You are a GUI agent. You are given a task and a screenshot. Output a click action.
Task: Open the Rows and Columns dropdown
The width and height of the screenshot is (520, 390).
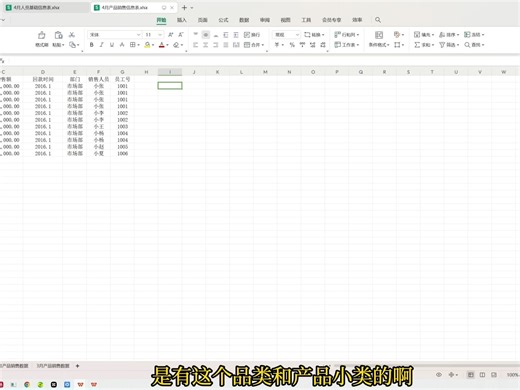[347, 35]
